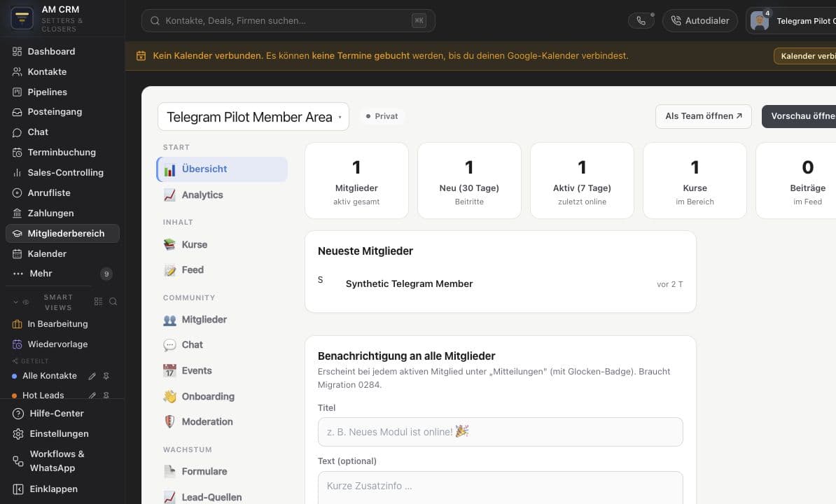Viewport: 836px width, 504px height.
Task: Open the Moderation shield icon
Action: click(169, 422)
